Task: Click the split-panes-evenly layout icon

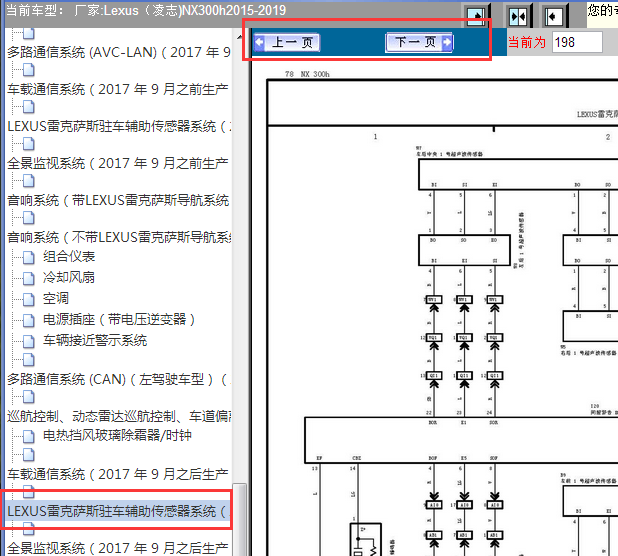Action: click(519, 16)
